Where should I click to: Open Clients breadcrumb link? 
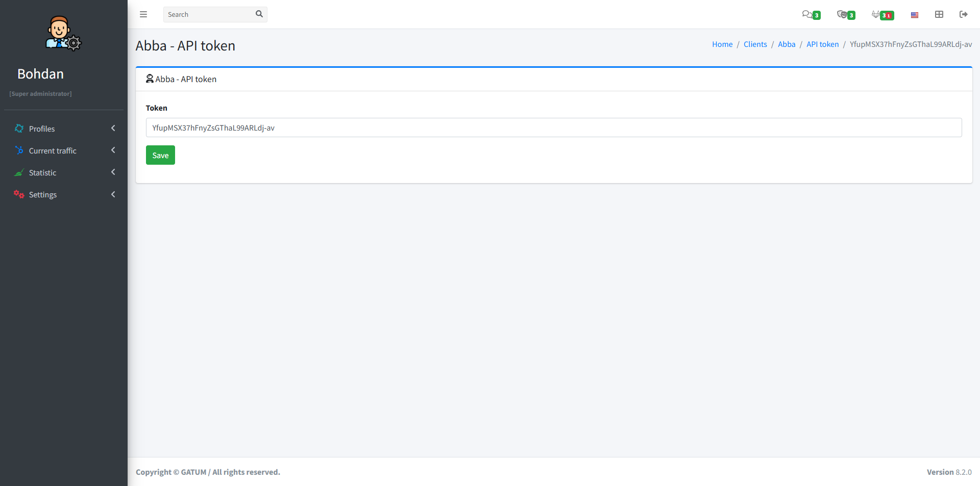[x=755, y=44]
